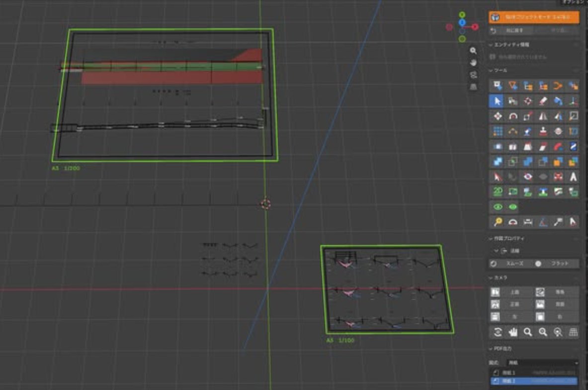Click the grid icon ending the camera row
Viewport: 588px width, 390px height.
[573, 332]
